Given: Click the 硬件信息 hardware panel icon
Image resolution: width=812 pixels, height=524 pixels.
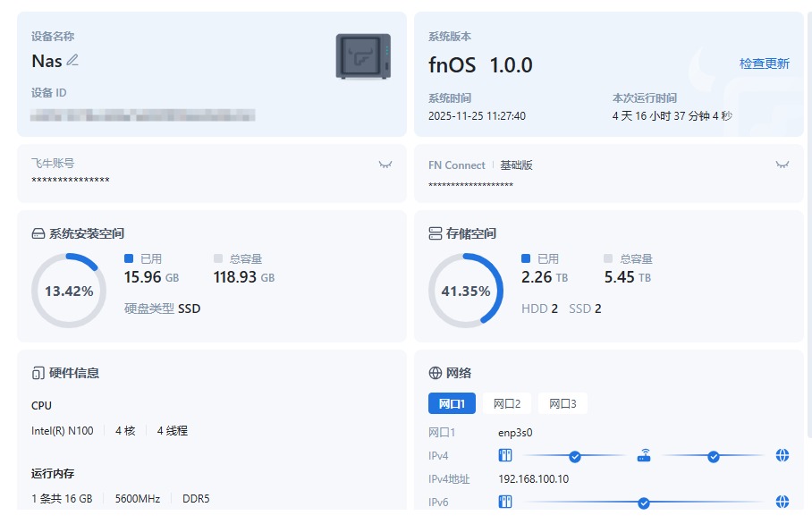Looking at the screenshot, I should click(x=37, y=372).
